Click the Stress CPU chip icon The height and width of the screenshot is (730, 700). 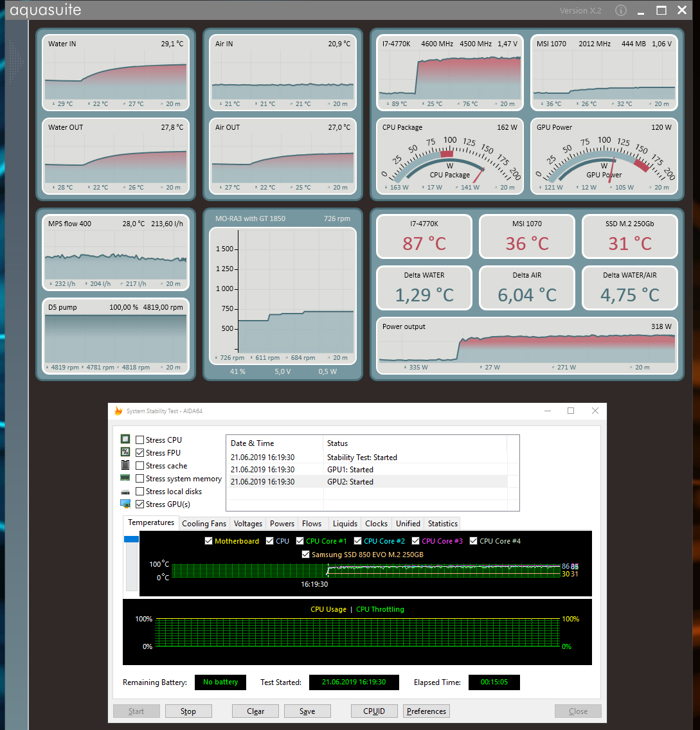click(125, 439)
